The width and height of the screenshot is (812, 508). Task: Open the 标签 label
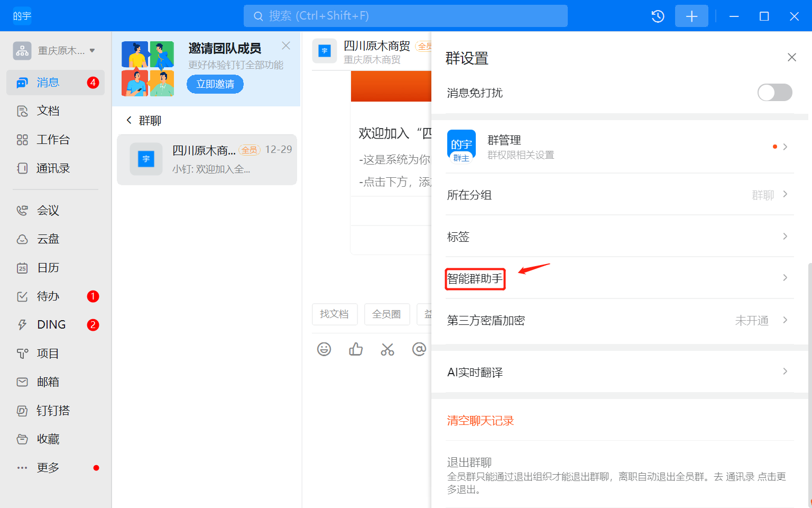[458, 237]
